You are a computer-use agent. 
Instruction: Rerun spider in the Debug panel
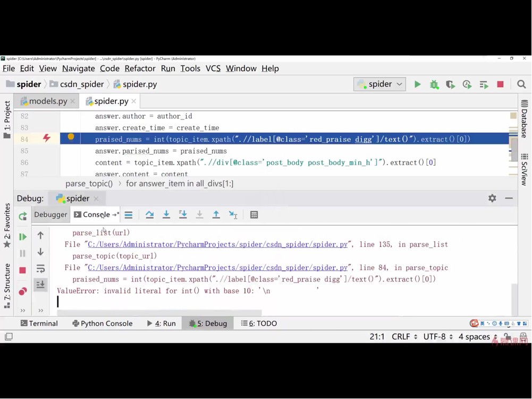pos(23,216)
